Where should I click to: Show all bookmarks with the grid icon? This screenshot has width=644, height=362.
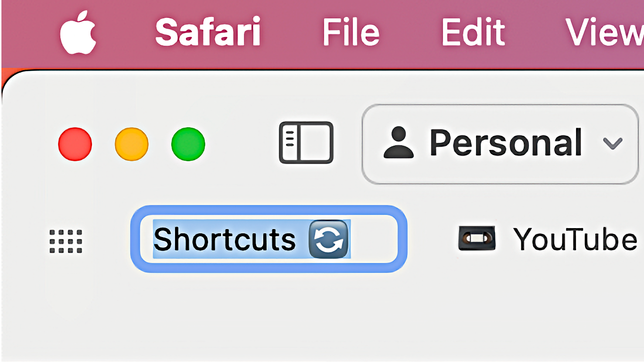pyautogui.click(x=66, y=241)
